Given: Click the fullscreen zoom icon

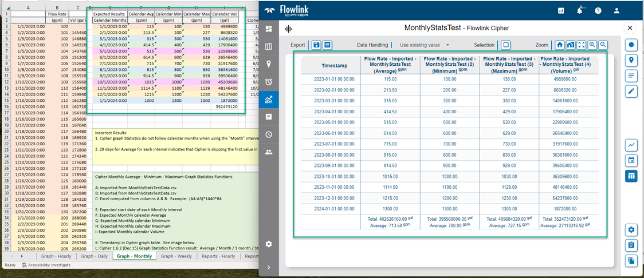Looking at the screenshot, I should [581, 45].
